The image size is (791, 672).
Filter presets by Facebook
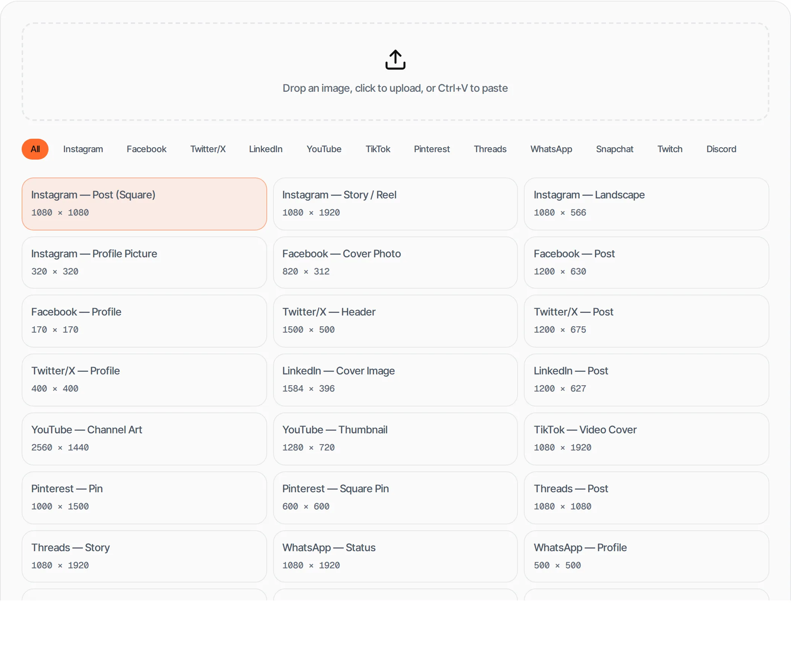pyautogui.click(x=146, y=149)
